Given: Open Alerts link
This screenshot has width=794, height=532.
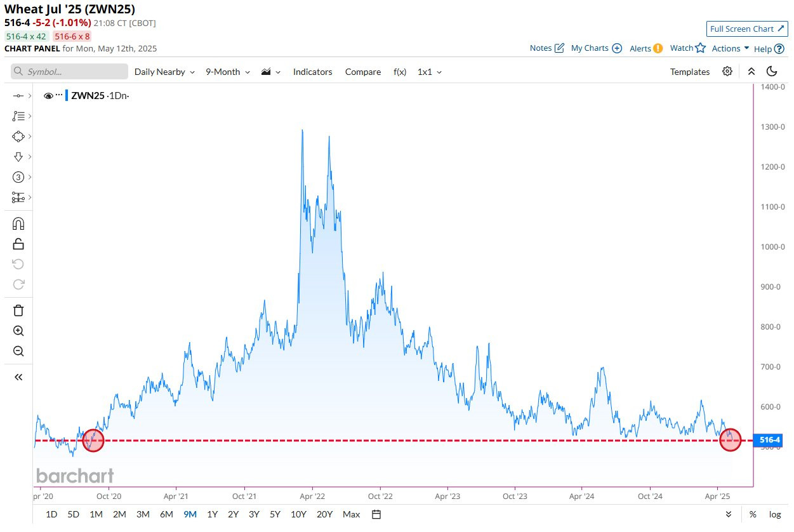Looking at the screenshot, I should tap(646, 48).
